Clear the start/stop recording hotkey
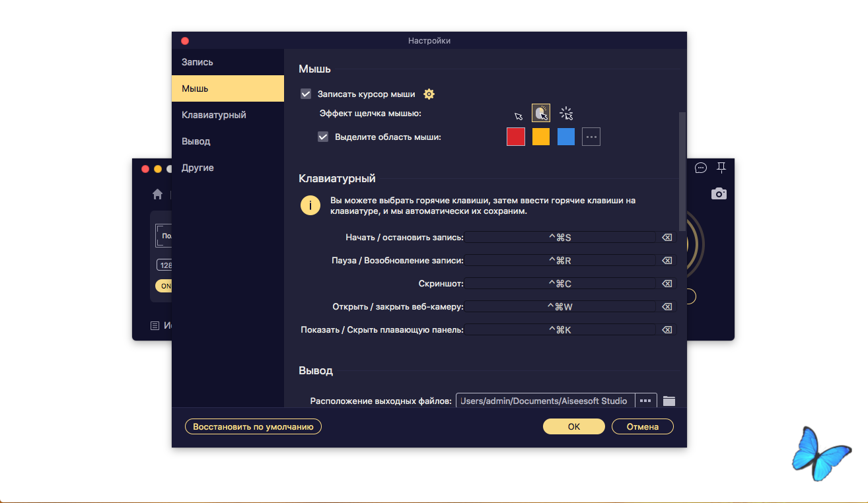The image size is (868, 503). 667,238
